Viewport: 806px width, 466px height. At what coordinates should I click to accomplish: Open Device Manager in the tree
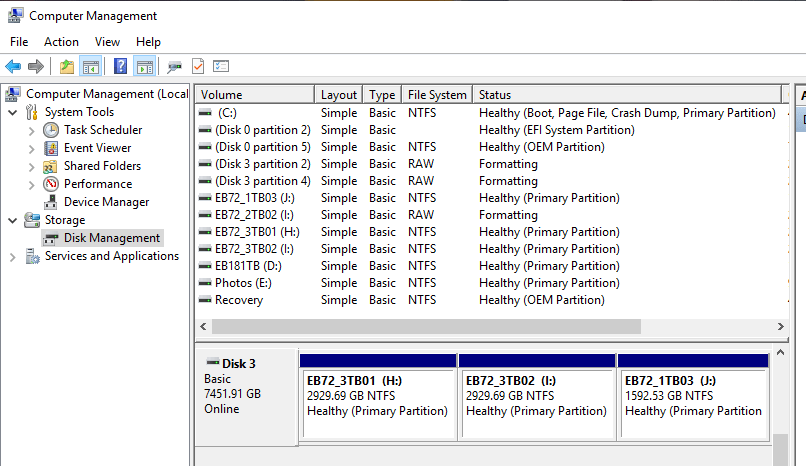(x=106, y=202)
